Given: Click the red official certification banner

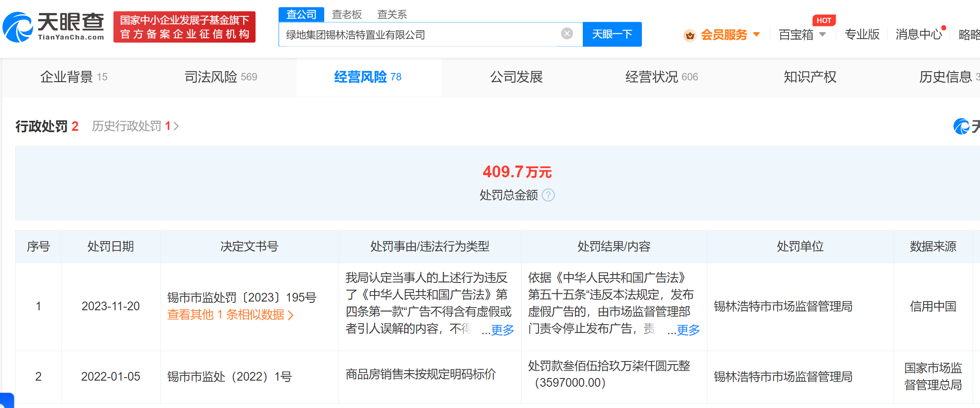Looking at the screenshot, I should pos(184,27).
